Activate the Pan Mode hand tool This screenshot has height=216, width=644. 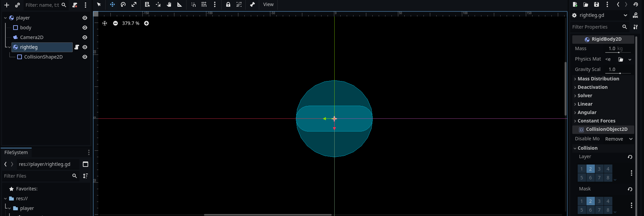pos(169,4)
